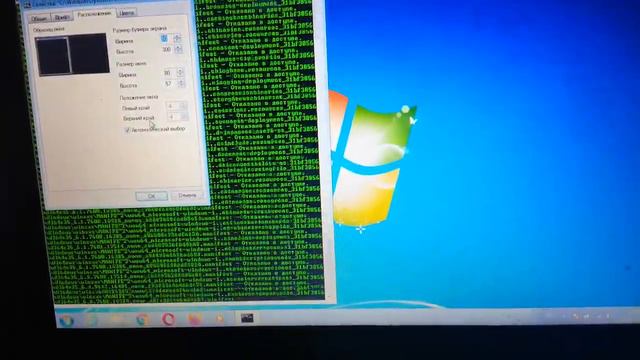Focus the screen buffer Высота field

pos(167,49)
